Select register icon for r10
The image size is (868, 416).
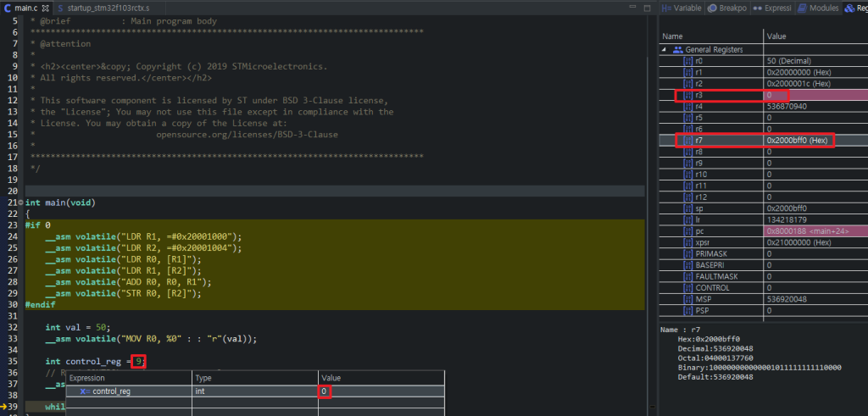tap(688, 175)
